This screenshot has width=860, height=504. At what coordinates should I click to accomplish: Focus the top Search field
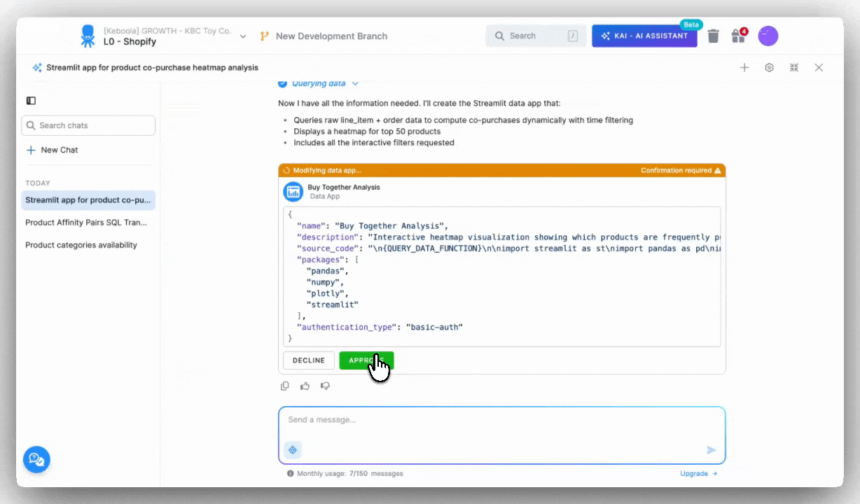[536, 36]
